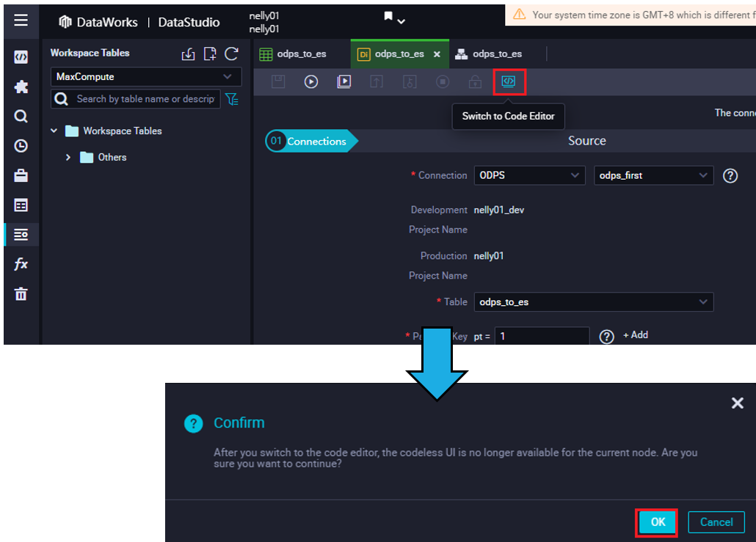Image resolution: width=756 pixels, height=542 pixels.
Task: Click the help icon beside partition key
Action: point(606,337)
